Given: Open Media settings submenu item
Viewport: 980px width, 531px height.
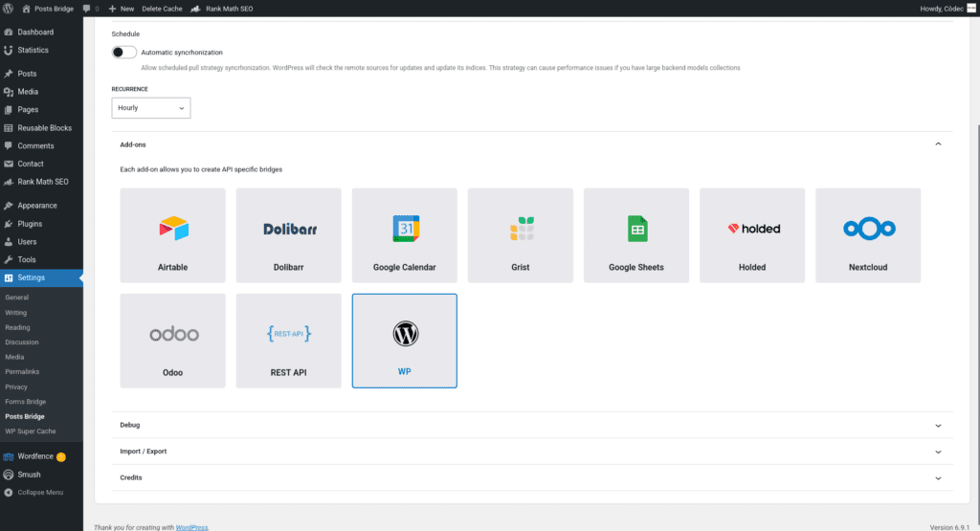Looking at the screenshot, I should click(x=14, y=357).
